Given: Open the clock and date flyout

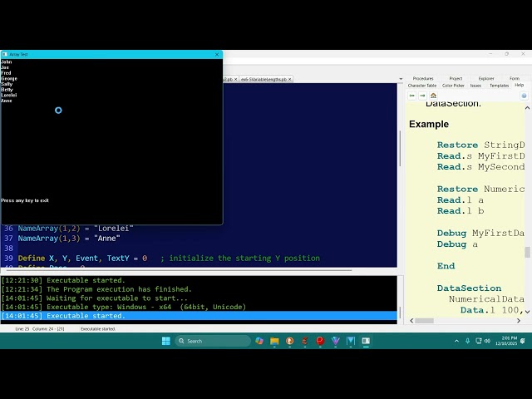Looking at the screenshot, I should coord(506,341).
